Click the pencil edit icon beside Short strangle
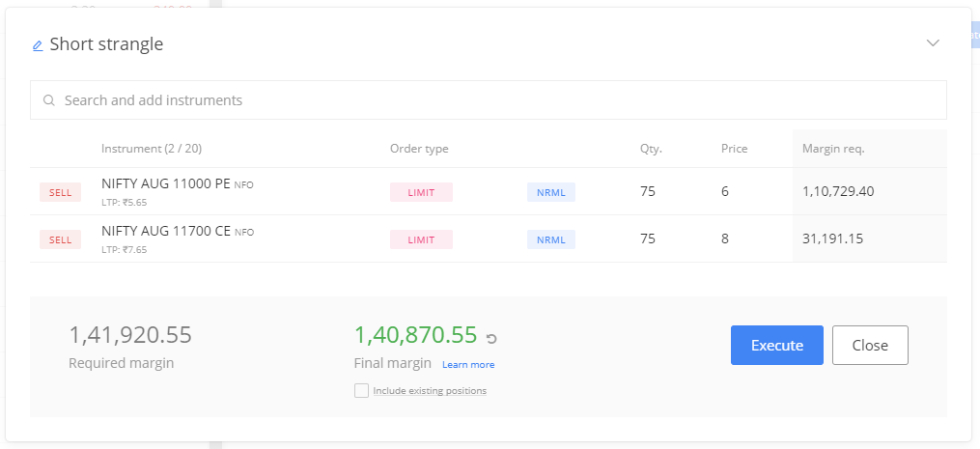The height and width of the screenshot is (449, 980). pyautogui.click(x=38, y=45)
